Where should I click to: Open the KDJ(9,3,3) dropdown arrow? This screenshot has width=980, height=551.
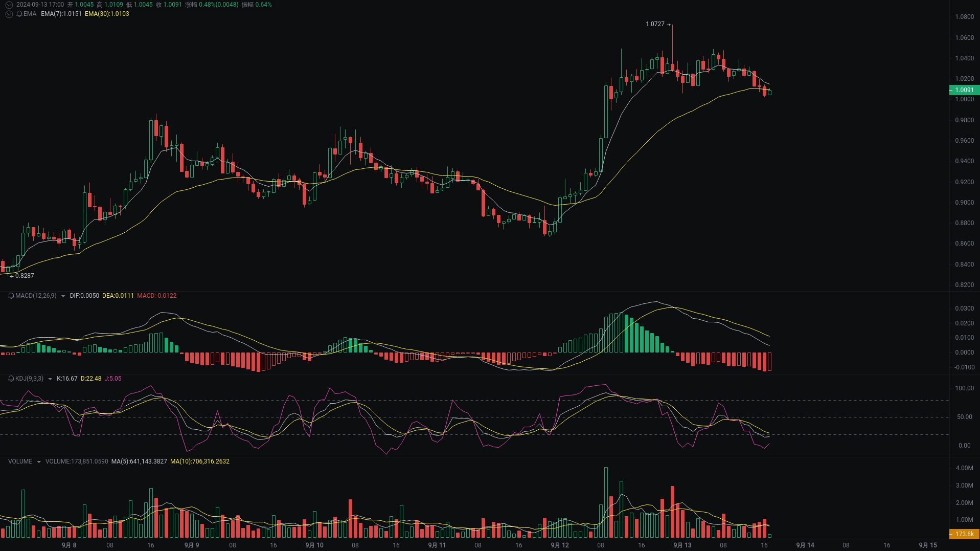click(x=50, y=379)
